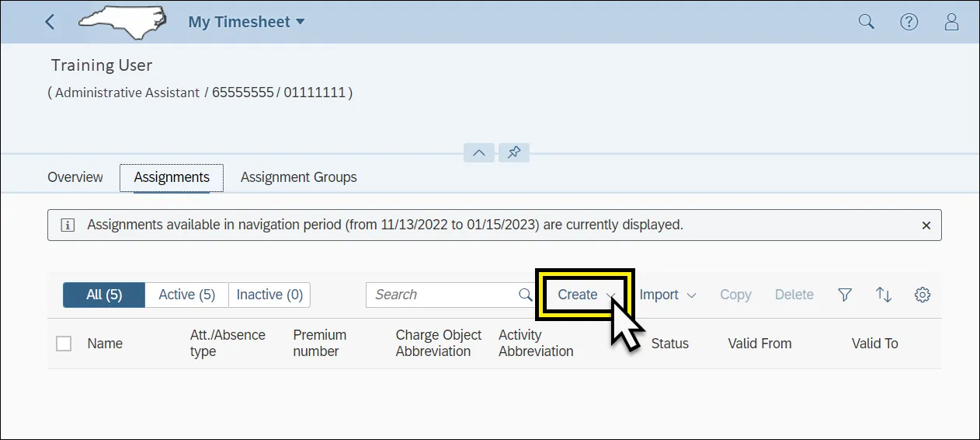Click the North Carolina state logo

point(123,22)
